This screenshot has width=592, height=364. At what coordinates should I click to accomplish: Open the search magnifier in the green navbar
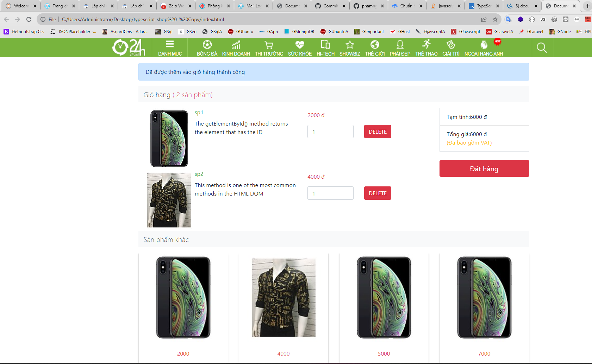coord(542,47)
